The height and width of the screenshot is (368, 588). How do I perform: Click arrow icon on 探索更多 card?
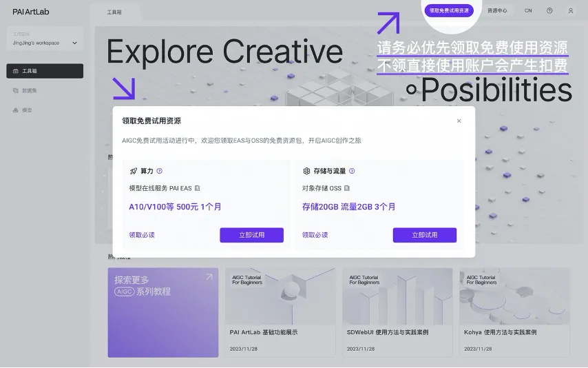209,277
